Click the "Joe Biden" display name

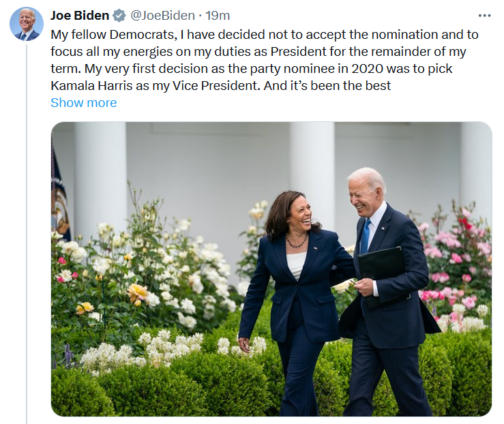coord(79,16)
